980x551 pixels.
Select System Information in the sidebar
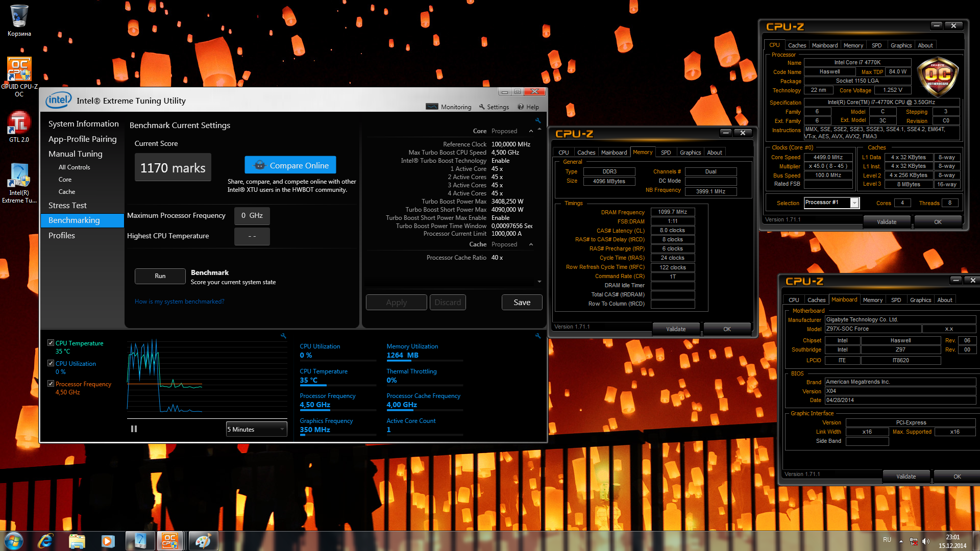(x=83, y=124)
